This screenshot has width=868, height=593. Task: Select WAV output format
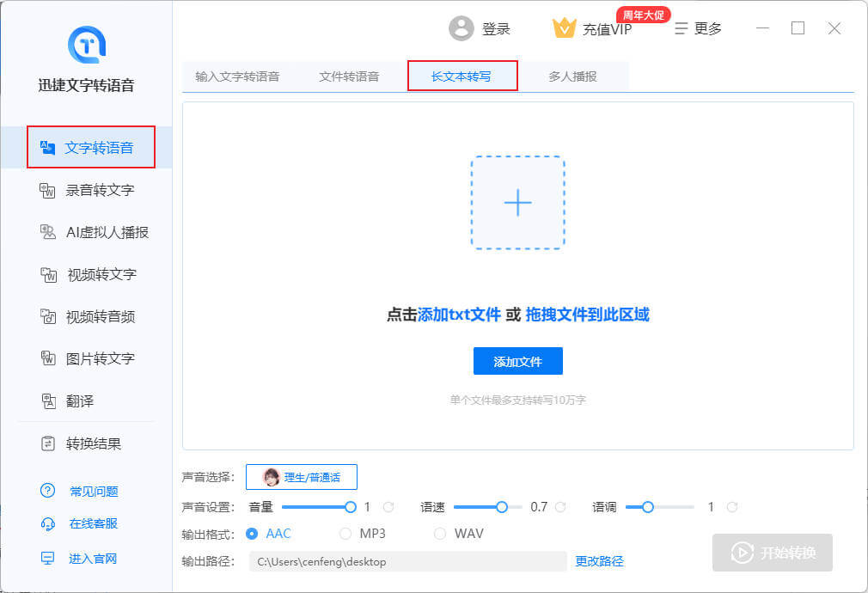(440, 534)
